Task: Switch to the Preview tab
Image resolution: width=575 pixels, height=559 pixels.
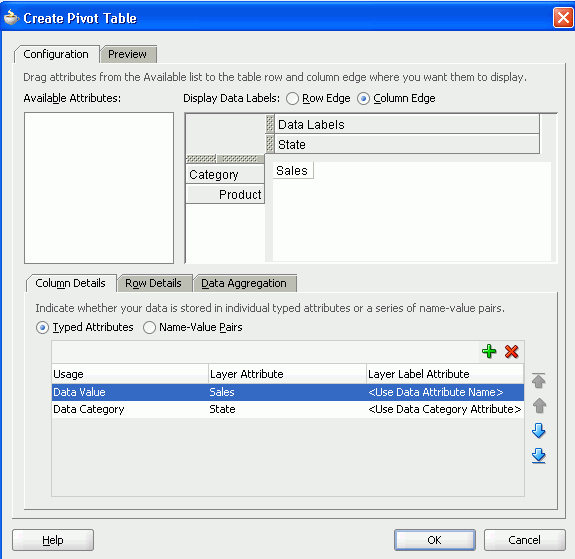Action: point(127,54)
